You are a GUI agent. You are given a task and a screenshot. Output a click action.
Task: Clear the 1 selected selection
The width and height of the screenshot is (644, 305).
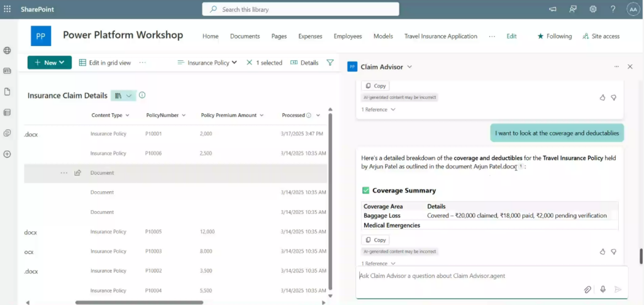(x=249, y=62)
